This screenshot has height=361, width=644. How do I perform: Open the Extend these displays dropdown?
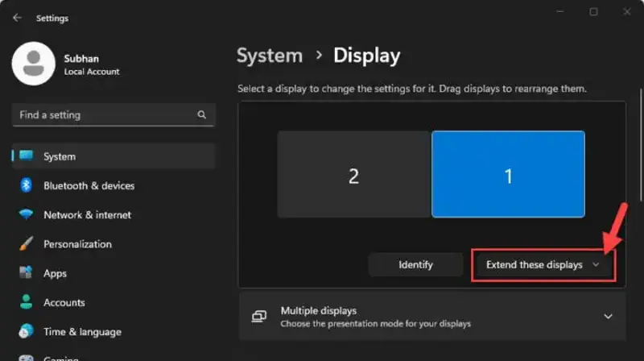[543, 265]
